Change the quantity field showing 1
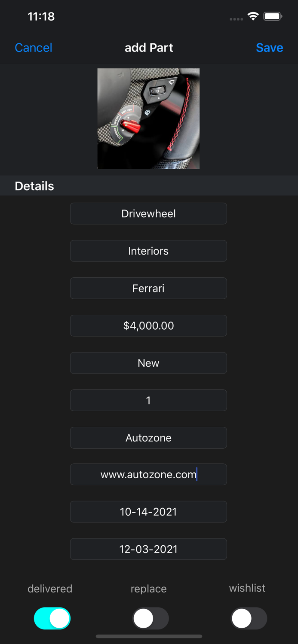This screenshot has height=644, width=298. point(148,400)
